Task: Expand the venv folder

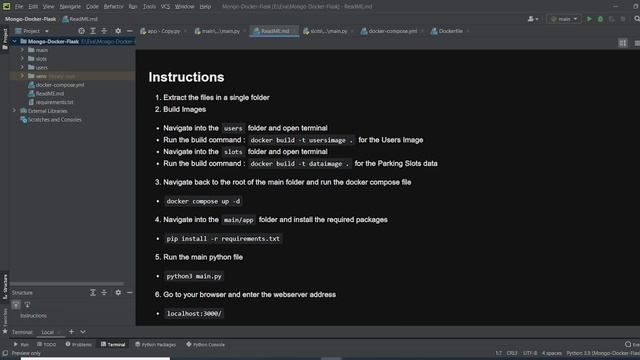Action: 22,76
